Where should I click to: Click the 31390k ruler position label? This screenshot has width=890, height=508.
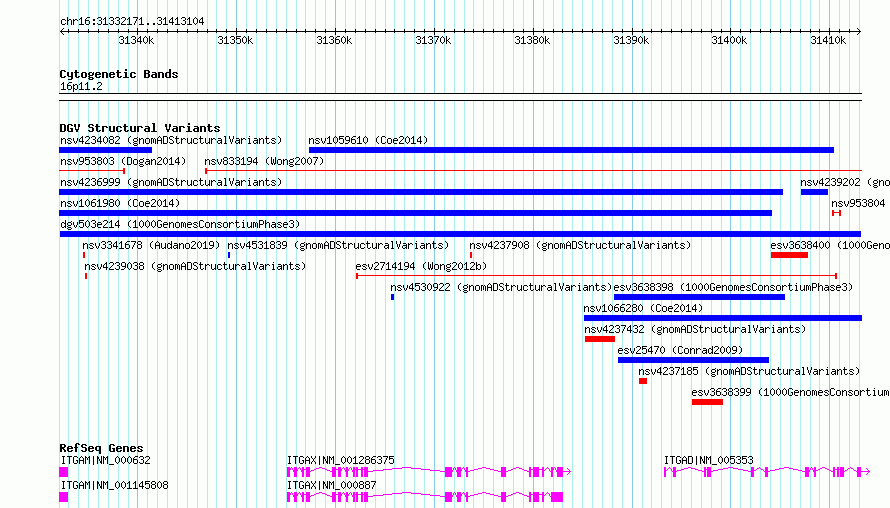pos(631,40)
